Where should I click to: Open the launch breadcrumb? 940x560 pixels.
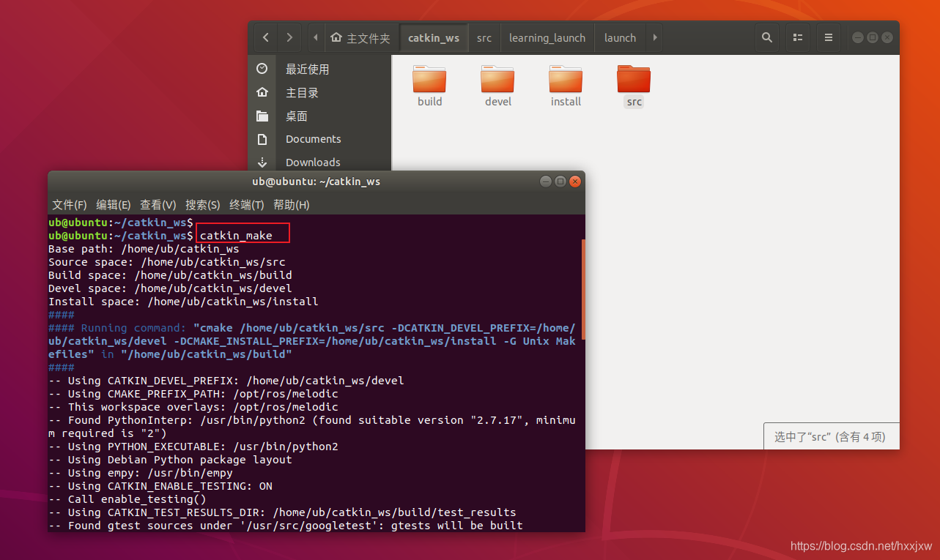click(620, 37)
